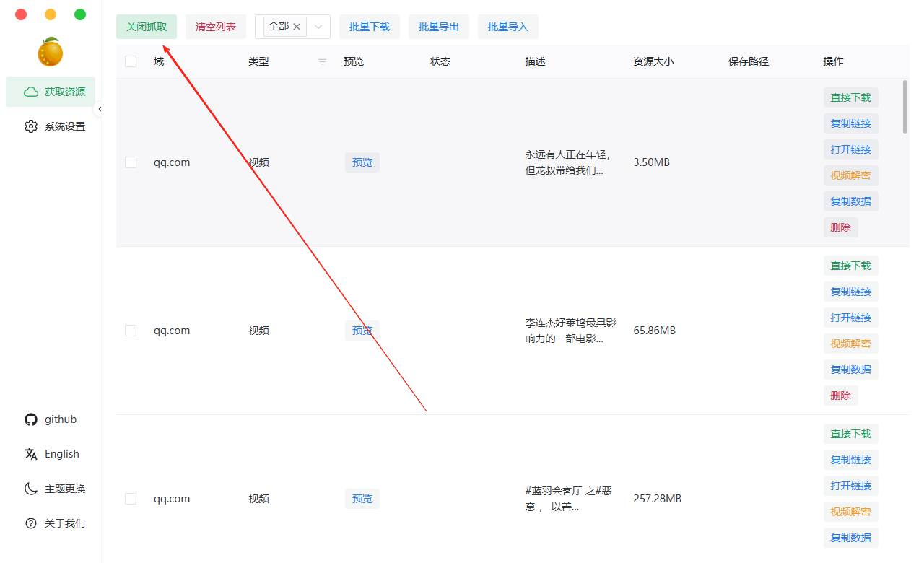Check the first qq.com row checkbox
924x563 pixels.
click(x=130, y=162)
